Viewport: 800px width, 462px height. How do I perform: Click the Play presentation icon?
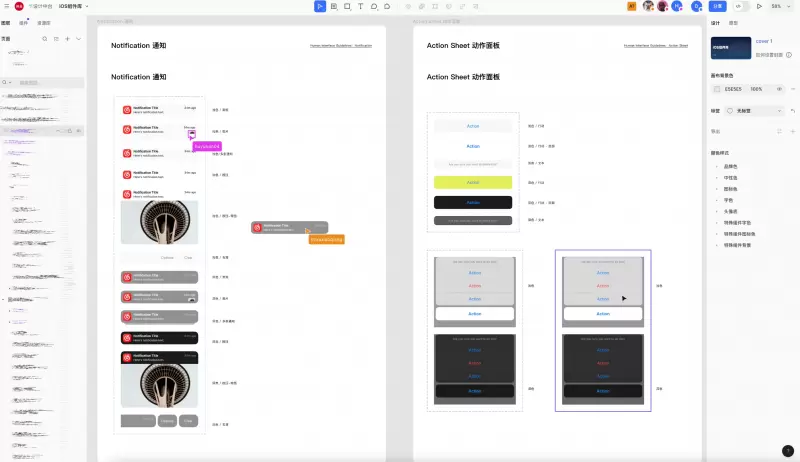(x=759, y=6)
